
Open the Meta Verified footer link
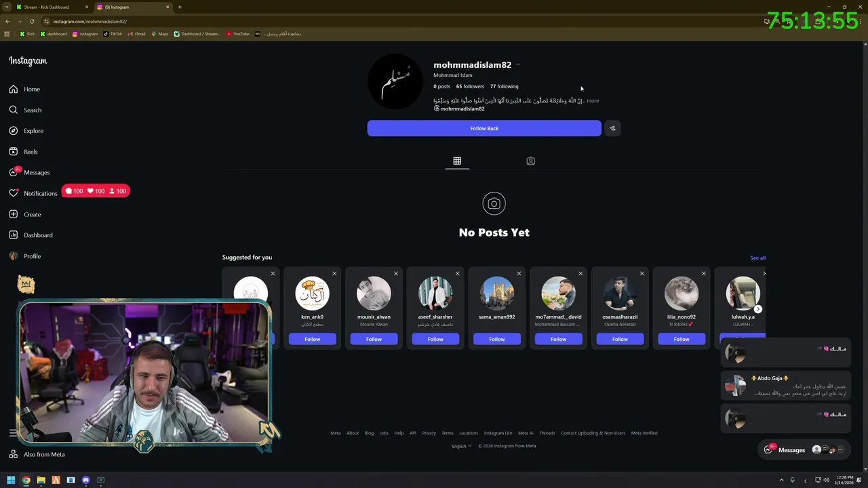[644, 433]
